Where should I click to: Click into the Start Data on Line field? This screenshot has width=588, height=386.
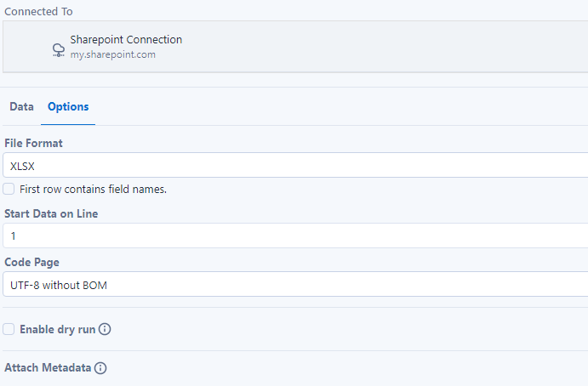(294, 236)
